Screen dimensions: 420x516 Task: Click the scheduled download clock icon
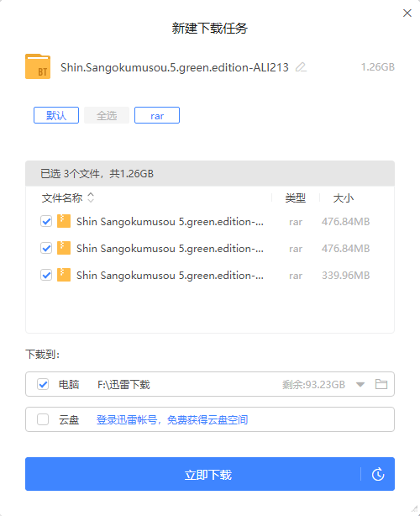coord(378,474)
